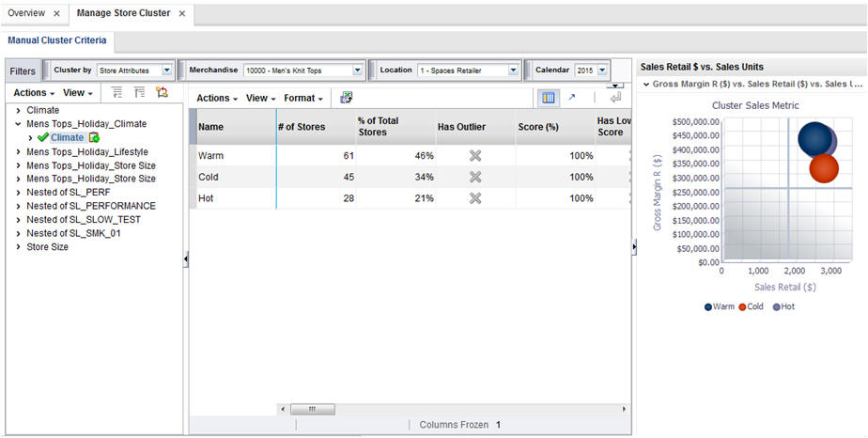
Task: Collapse the Gross Margin R chart section
Action: coord(646,85)
